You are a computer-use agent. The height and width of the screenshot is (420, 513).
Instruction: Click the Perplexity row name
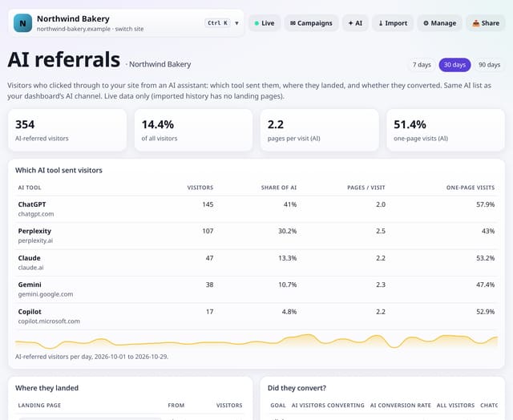pyautogui.click(x=34, y=231)
